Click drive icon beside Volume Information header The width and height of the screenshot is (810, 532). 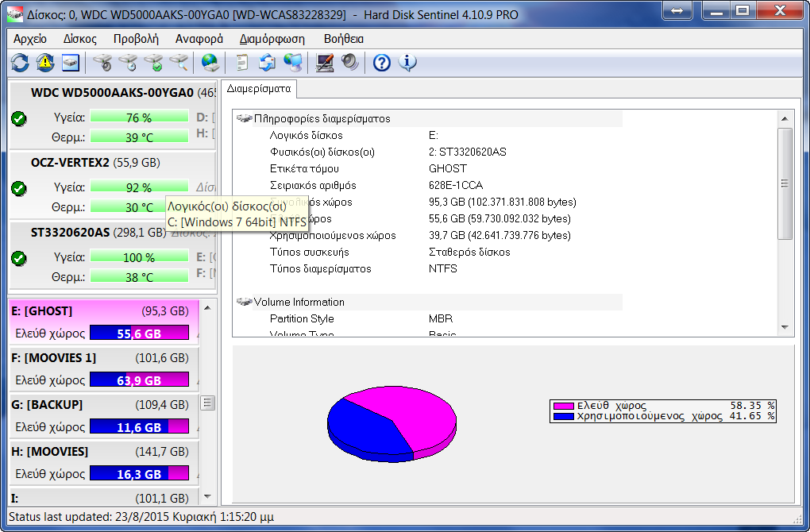click(245, 302)
